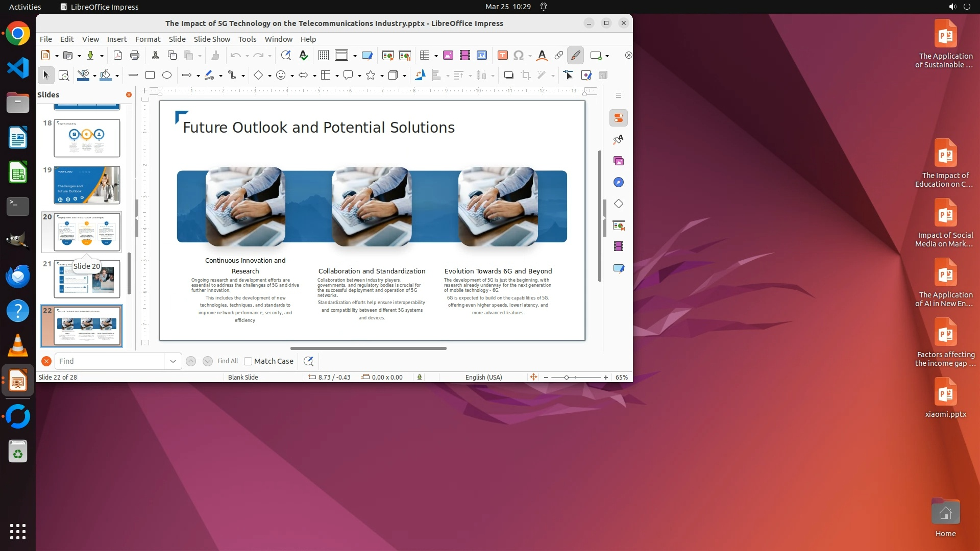Click the Find All button
Image resolution: width=980 pixels, height=551 pixels.
(227, 361)
